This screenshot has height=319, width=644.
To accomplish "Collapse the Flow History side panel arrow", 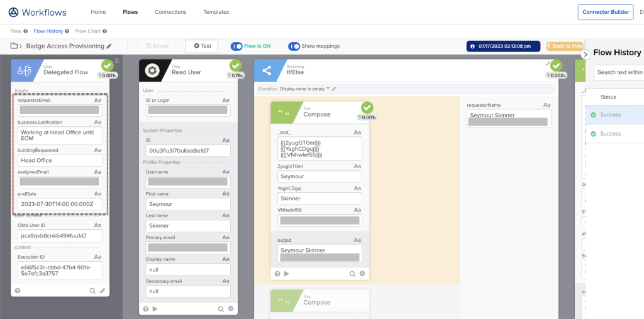I will [585, 55].
